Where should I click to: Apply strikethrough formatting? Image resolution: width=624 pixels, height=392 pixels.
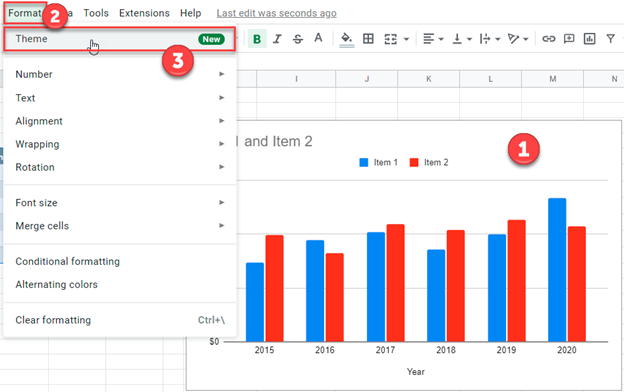[x=298, y=39]
